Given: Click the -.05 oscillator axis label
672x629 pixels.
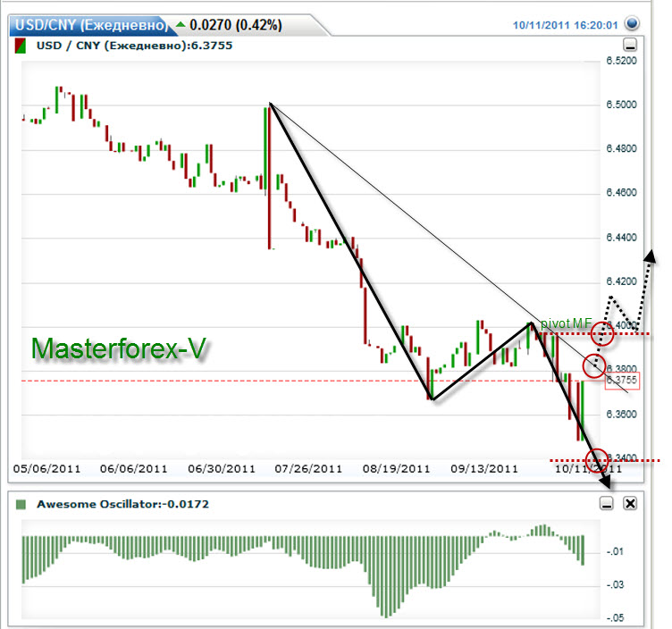Looking at the screenshot, I should (x=615, y=618).
